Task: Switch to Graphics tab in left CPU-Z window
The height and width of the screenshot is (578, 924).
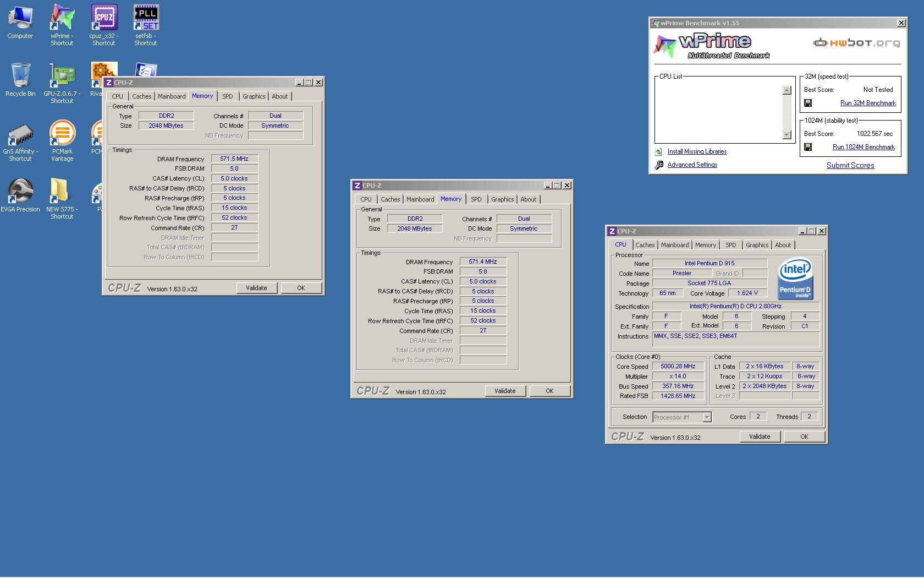Action: click(254, 96)
